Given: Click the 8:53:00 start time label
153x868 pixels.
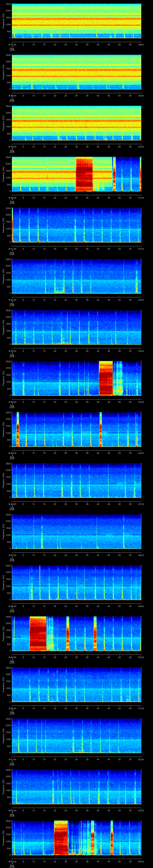Looking at the screenshot, I should (12, 862).
